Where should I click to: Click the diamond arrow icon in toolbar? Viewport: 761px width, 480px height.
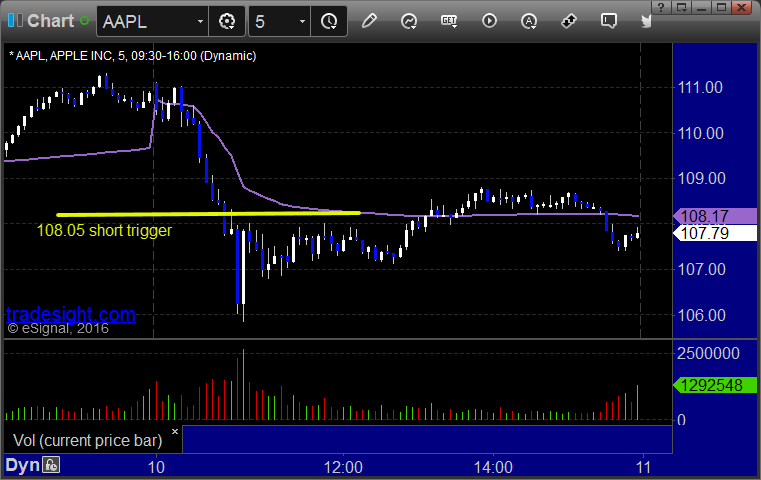(569, 21)
